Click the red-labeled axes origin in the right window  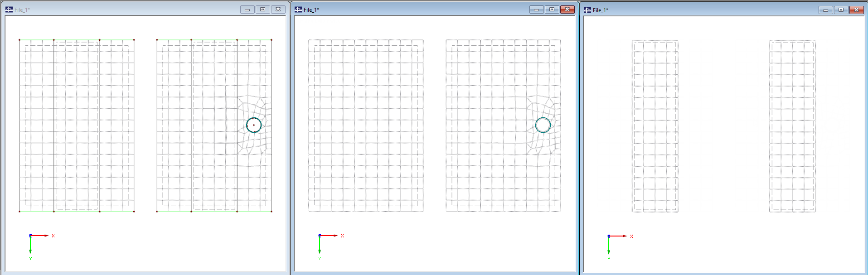pyautogui.click(x=609, y=236)
